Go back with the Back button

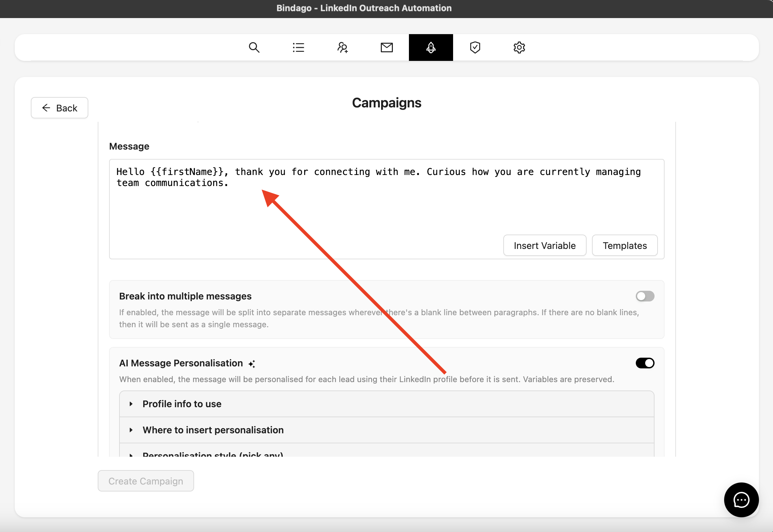(60, 108)
